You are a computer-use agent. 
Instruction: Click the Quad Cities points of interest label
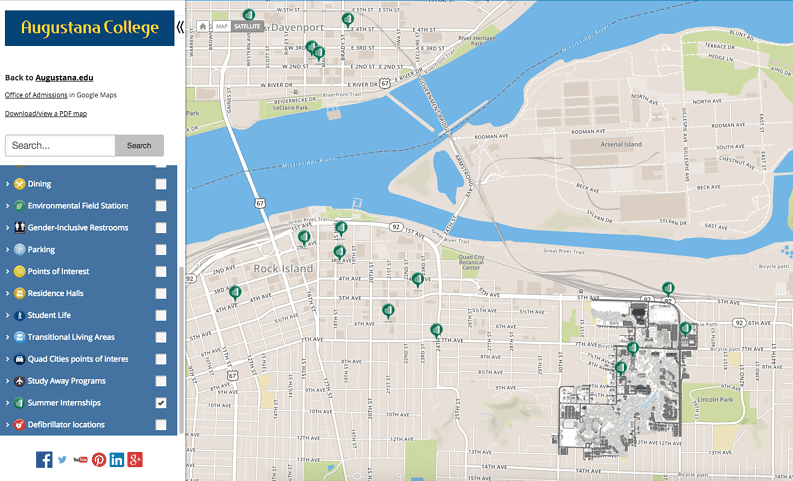[x=78, y=359]
